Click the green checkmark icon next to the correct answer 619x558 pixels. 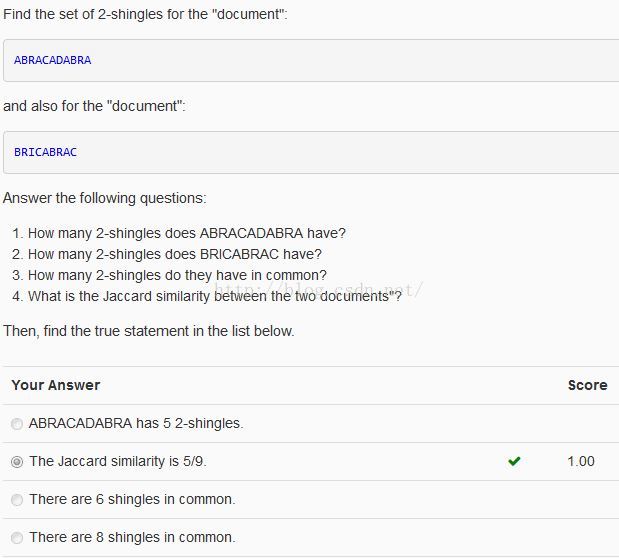(514, 461)
